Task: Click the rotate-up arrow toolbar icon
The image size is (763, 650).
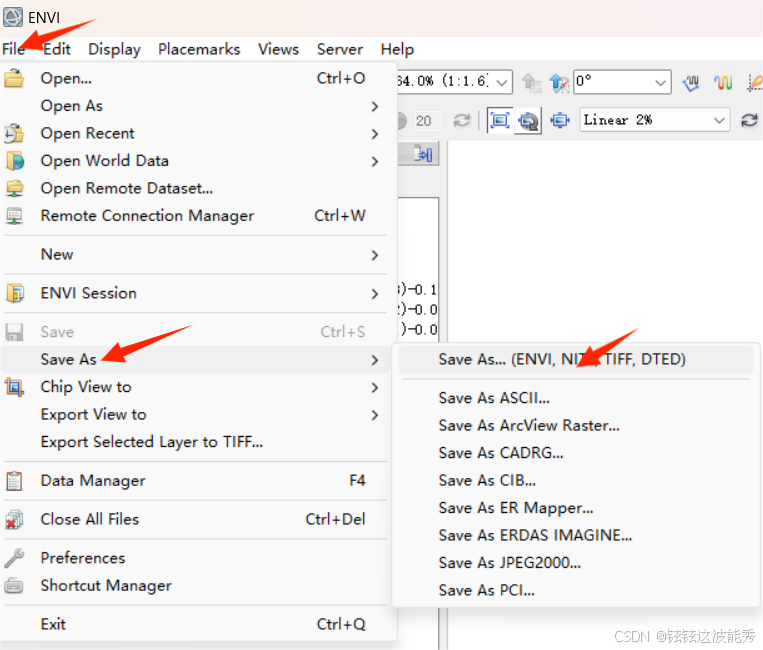Action: (x=531, y=82)
